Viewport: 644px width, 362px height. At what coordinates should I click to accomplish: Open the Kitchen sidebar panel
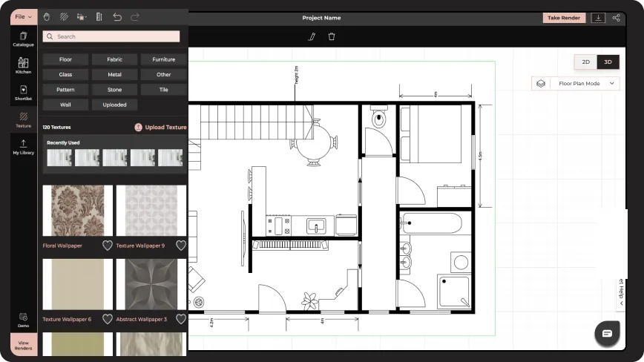pos(24,66)
